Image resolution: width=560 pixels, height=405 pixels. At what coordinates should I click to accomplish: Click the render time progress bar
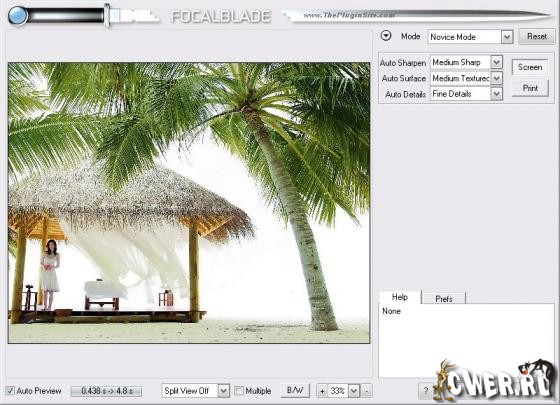point(106,391)
